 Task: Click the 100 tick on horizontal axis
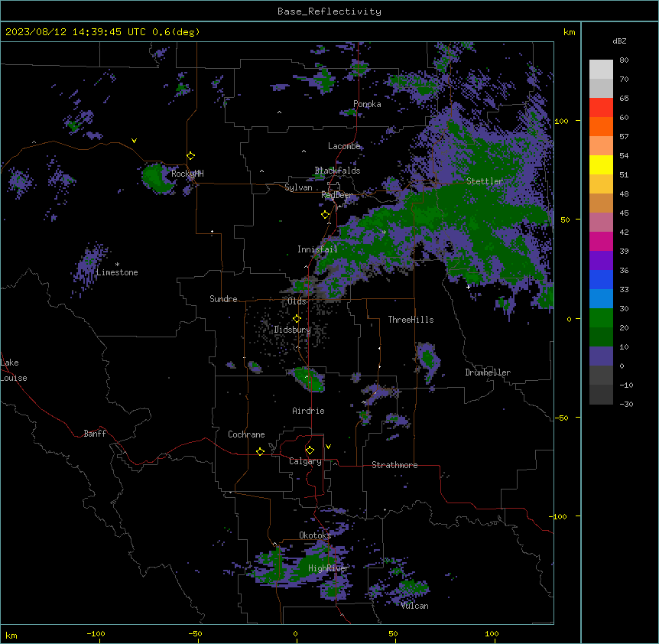492,633
